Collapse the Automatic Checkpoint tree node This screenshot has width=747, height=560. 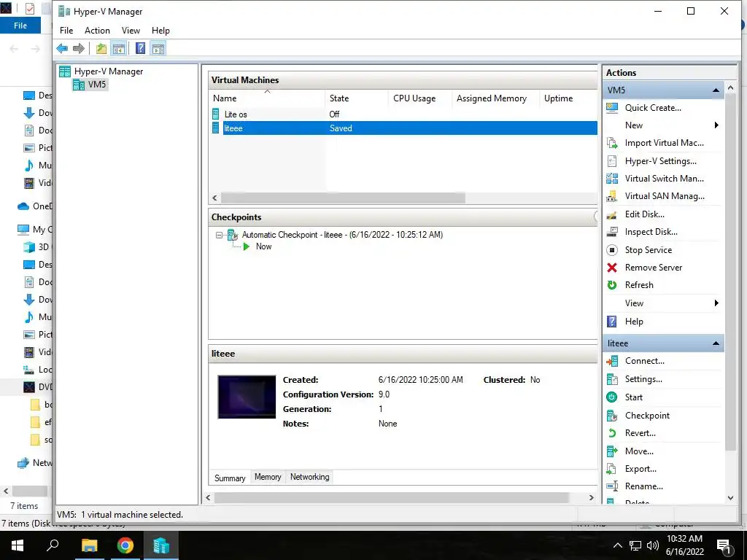(219, 235)
